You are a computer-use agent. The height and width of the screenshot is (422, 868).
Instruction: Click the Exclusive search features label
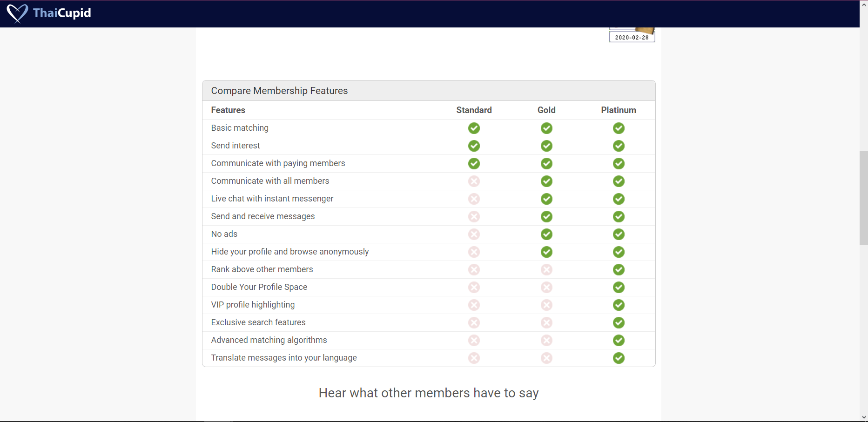[258, 322]
